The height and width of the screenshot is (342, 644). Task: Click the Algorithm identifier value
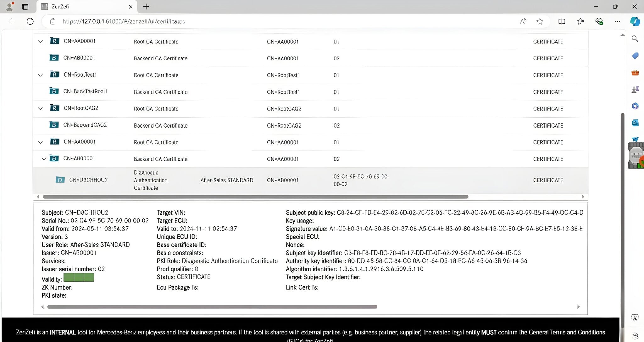point(381,269)
